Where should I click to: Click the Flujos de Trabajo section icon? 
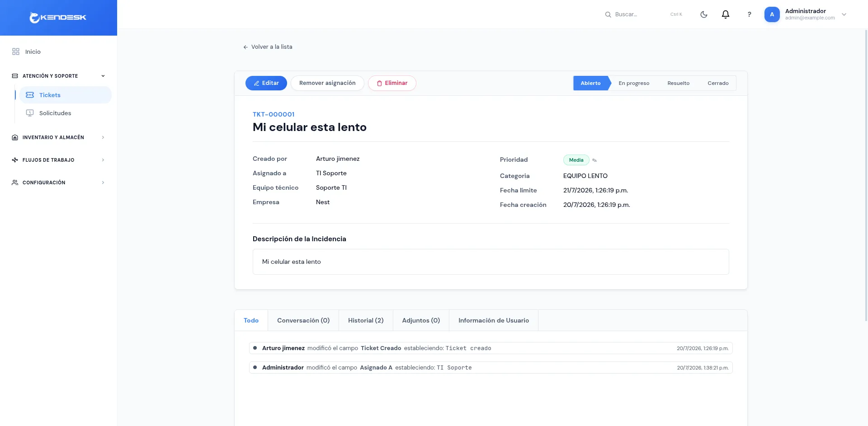tap(15, 160)
